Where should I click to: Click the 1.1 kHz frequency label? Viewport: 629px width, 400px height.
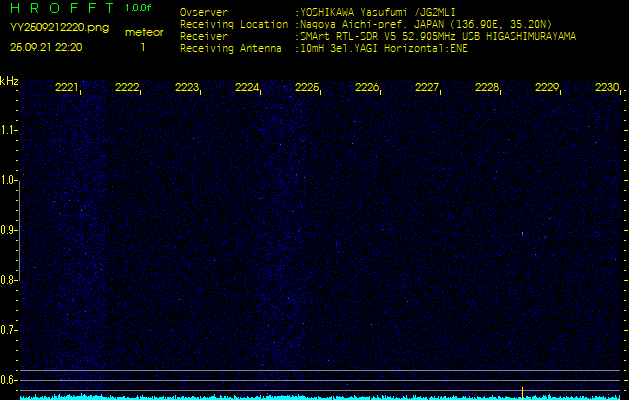(x=8, y=130)
